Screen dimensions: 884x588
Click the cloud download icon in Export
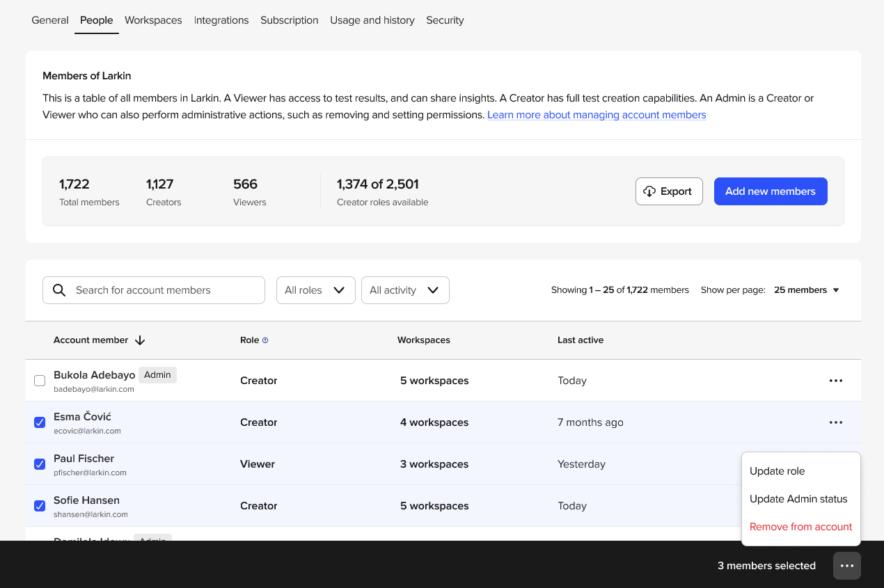click(x=649, y=191)
